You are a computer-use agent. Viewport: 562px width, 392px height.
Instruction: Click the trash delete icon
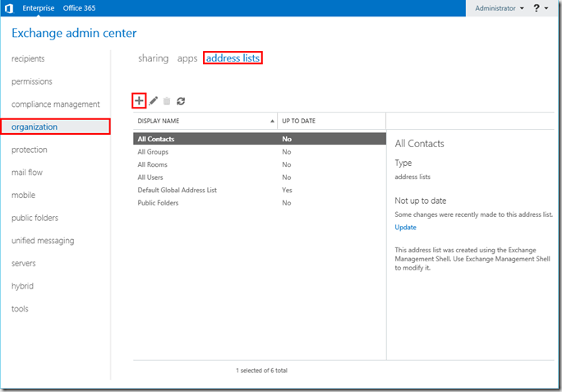click(x=167, y=101)
